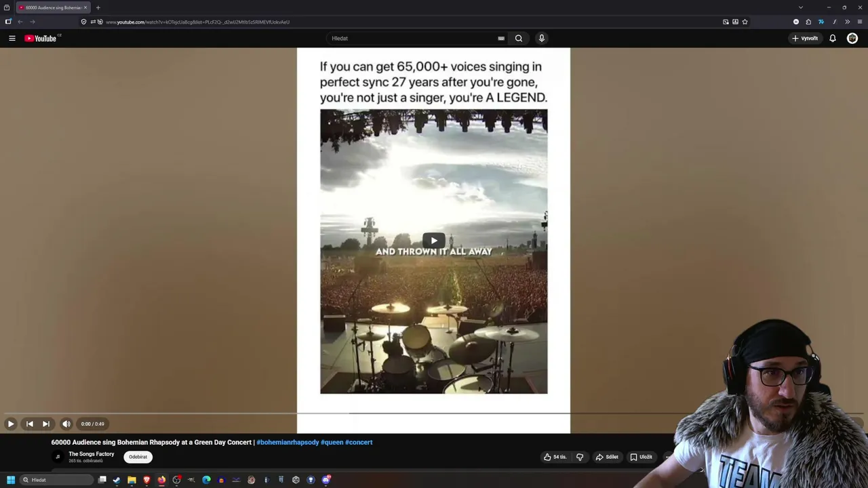
Task: Click the Vytvořit create button
Action: [805, 39]
